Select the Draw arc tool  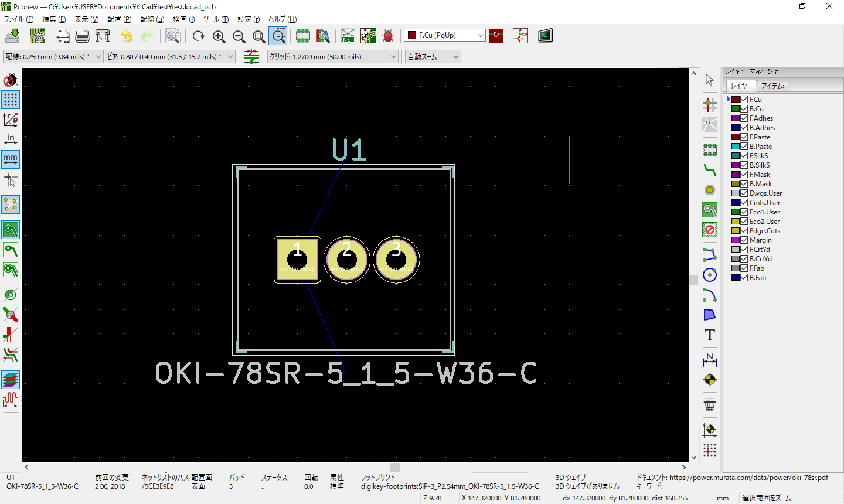point(710,295)
